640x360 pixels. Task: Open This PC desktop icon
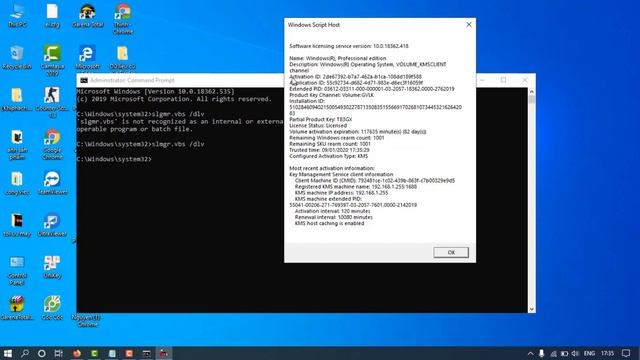pos(17,16)
